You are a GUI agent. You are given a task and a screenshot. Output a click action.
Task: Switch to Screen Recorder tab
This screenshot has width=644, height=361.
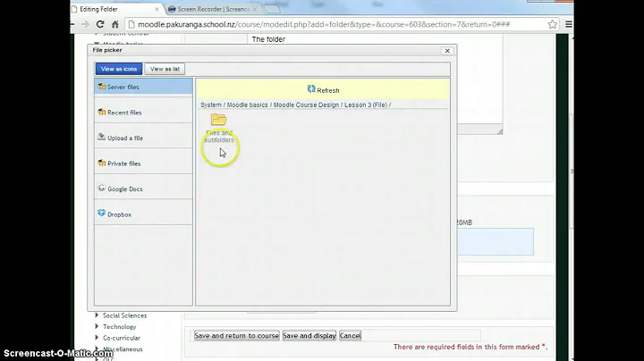click(x=213, y=9)
